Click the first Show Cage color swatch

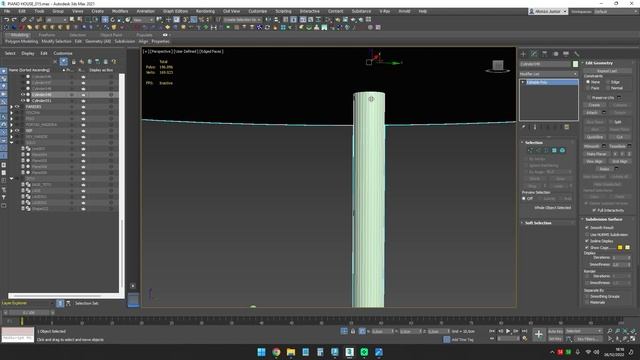tap(620, 247)
